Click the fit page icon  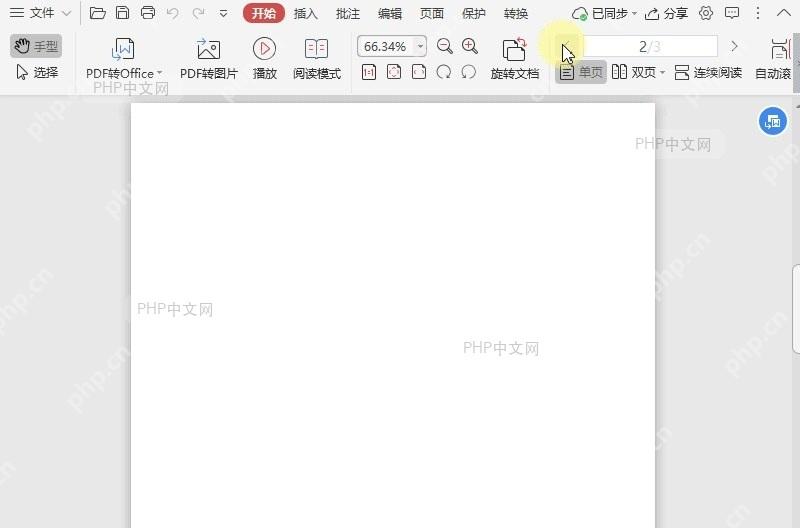click(394, 72)
